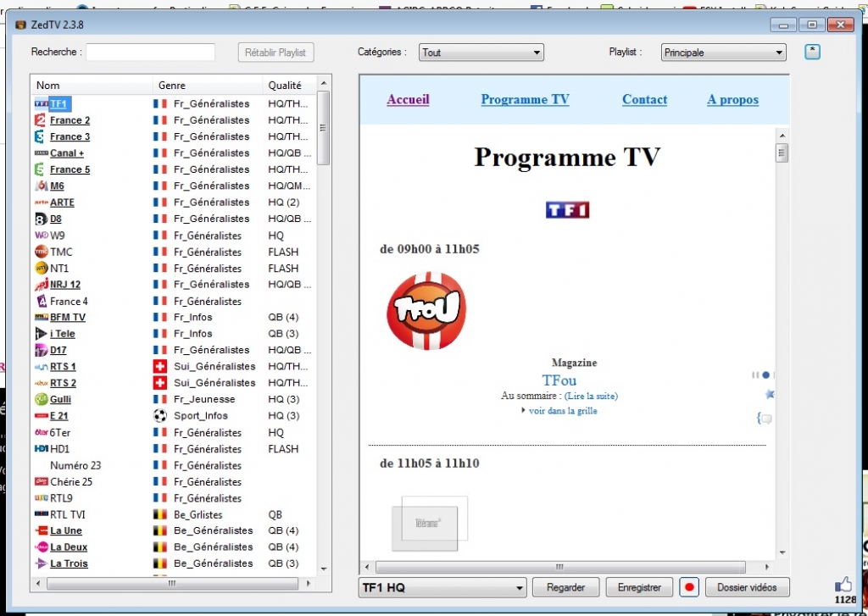
Task: Click the D17 channel logo icon
Action: [x=42, y=350]
